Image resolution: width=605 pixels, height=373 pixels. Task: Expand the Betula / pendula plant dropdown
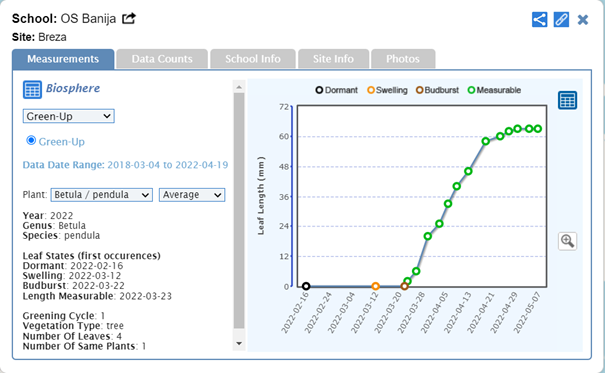[x=101, y=195]
